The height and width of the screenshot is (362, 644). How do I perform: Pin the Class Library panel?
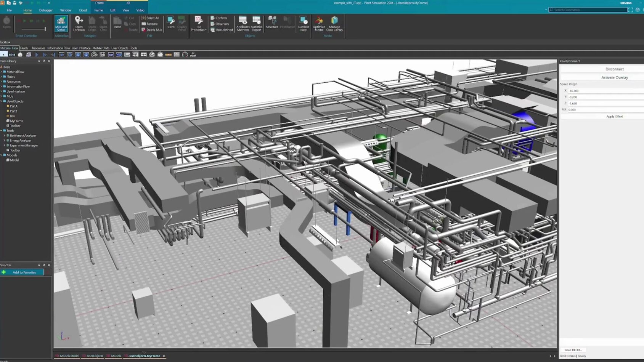click(44, 61)
